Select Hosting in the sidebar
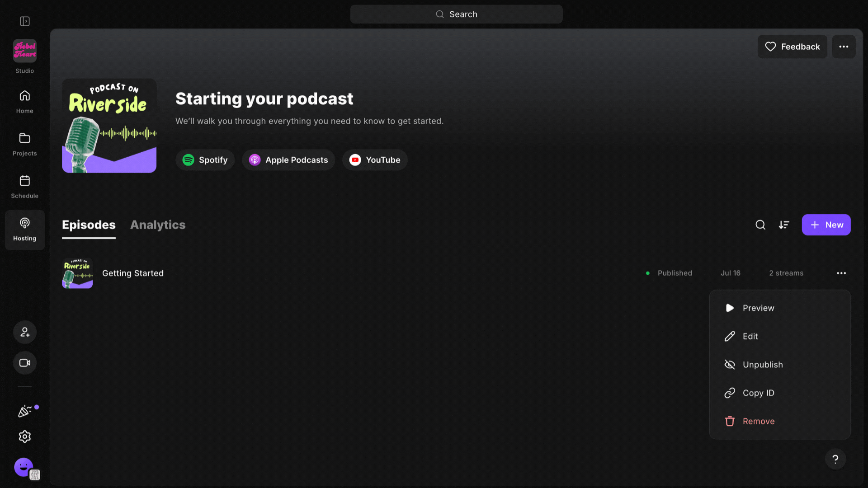Screen dimensions: 868x488 pyautogui.click(x=25, y=230)
